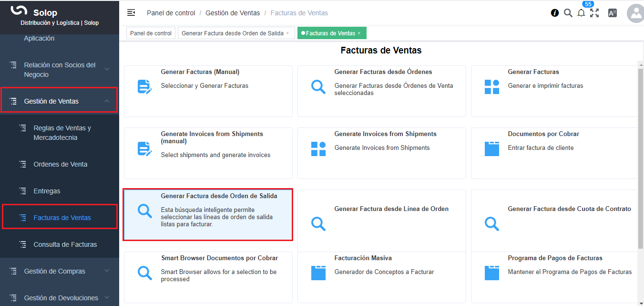Open the language translation icon
Image resolution: width=644 pixels, height=306 pixels.
(613, 13)
